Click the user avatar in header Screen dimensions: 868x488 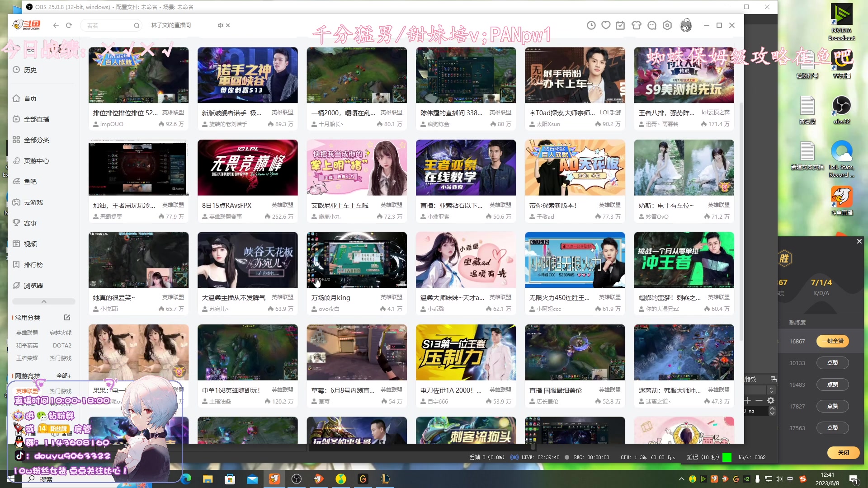pyautogui.click(x=686, y=25)
